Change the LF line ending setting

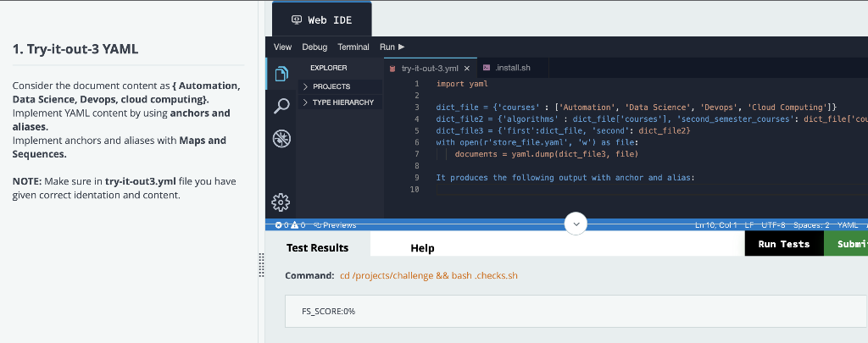tap(749, 225)
